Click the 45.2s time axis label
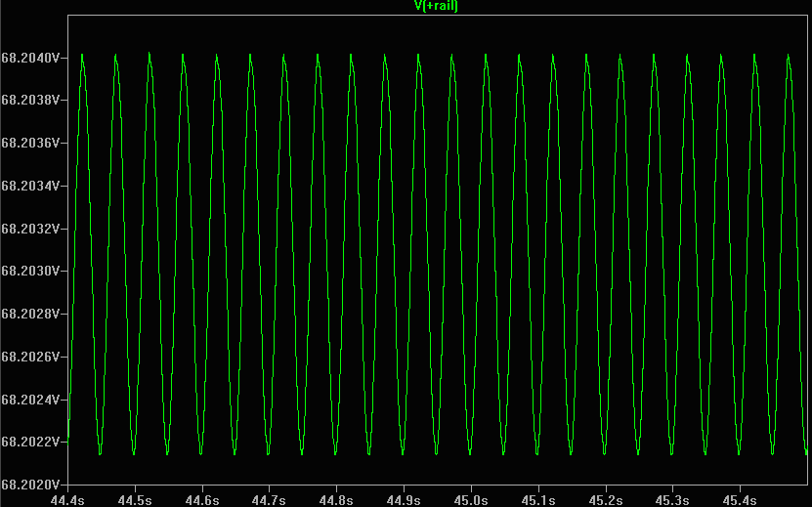Screen dimensions: 812x507 pos(606,500)
